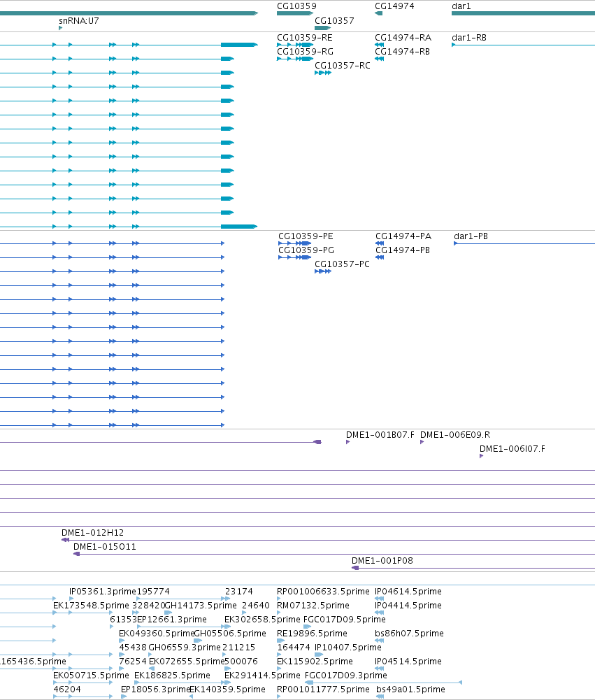595x700 pixels.
Task: Select EST FGC017D09.3prime
Action: click(x=345, y=676)
